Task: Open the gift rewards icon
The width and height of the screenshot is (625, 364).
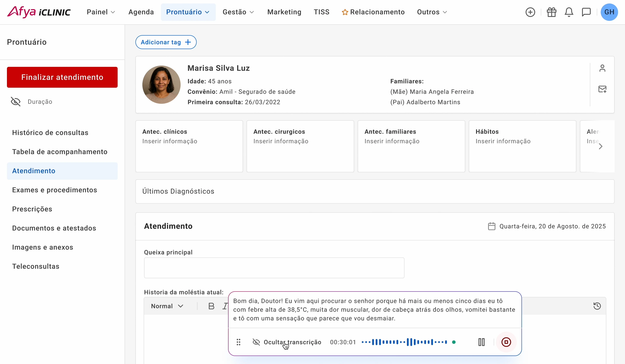Action: pos(552,12)
